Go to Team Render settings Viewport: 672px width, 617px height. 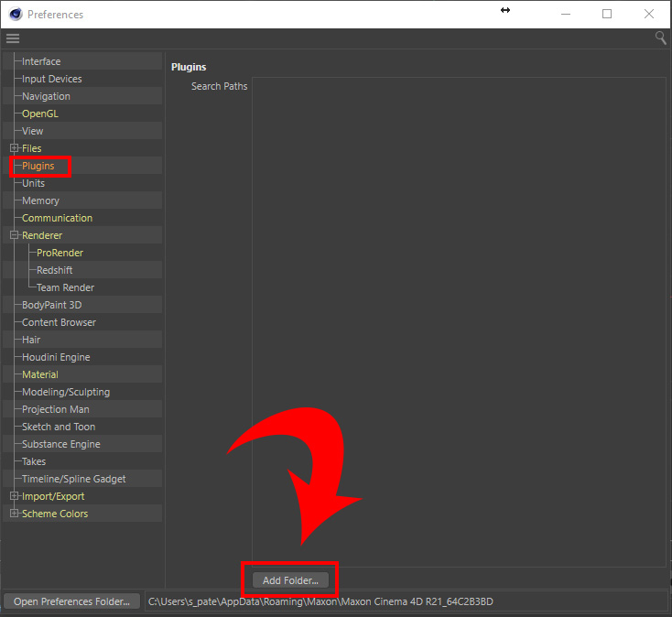65,287
